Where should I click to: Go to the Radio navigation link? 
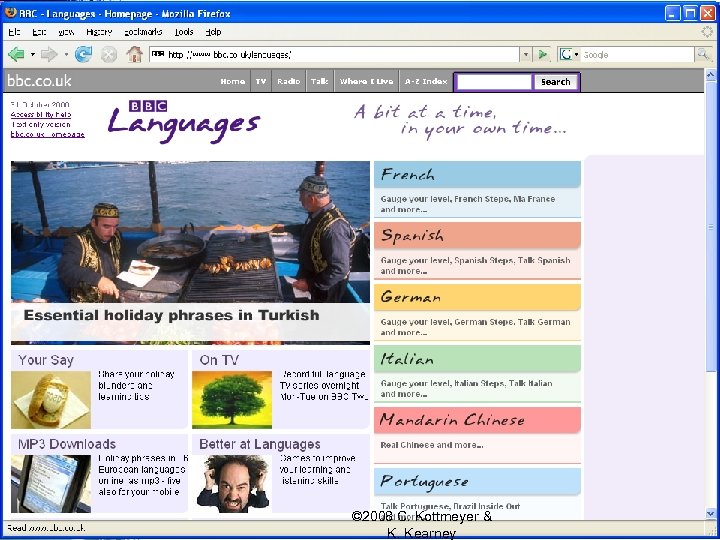pyautogui.click(x=288, y=81)
